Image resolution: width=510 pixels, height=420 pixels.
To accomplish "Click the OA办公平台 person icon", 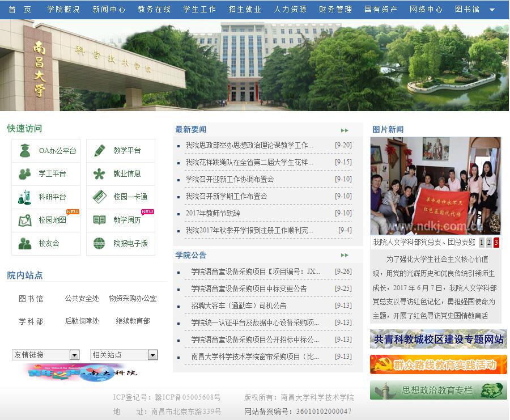I will (24, 151).
